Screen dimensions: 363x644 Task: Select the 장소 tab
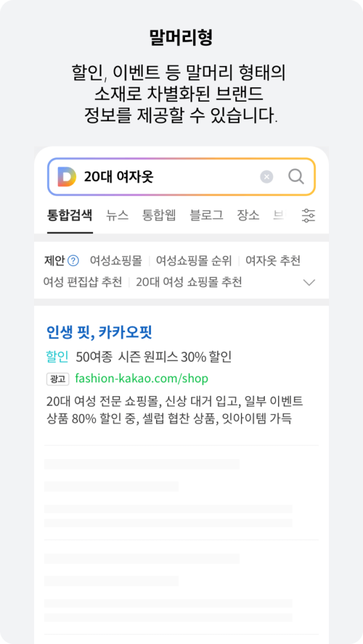tap(248, 215)
